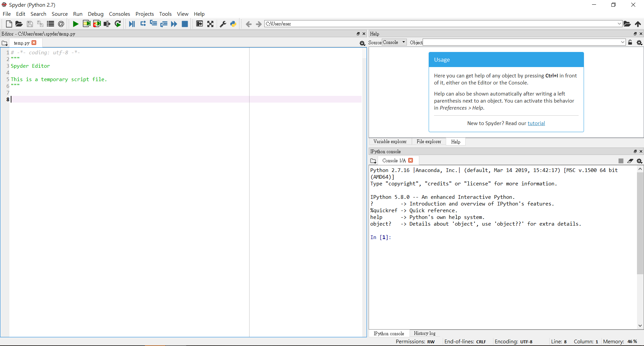Select the Console 1/A tab
644x346 pixels.
tap(394, 161)
